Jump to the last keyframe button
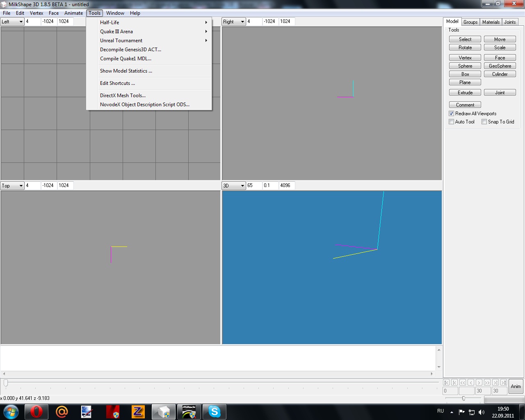The image size is (525, 420). [504, 382]
